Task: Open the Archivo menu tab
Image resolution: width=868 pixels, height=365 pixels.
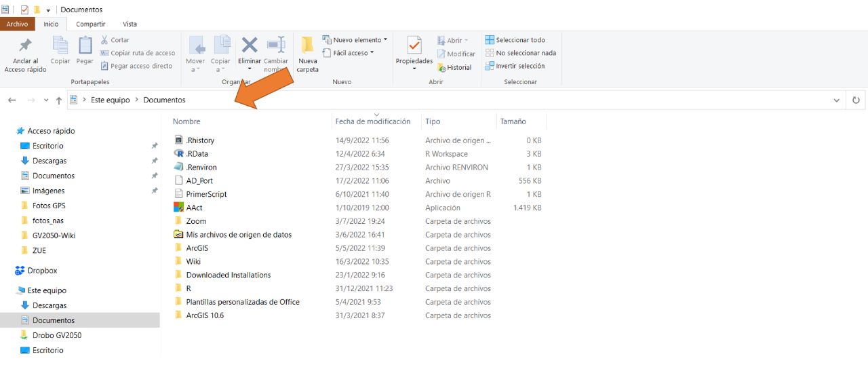Action: click(x=17, y=24)
